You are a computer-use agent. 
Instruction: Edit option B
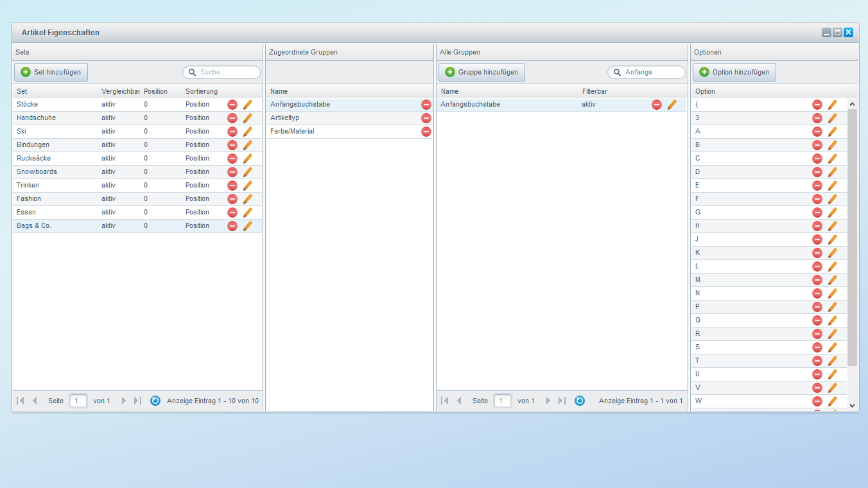[833, 144]
